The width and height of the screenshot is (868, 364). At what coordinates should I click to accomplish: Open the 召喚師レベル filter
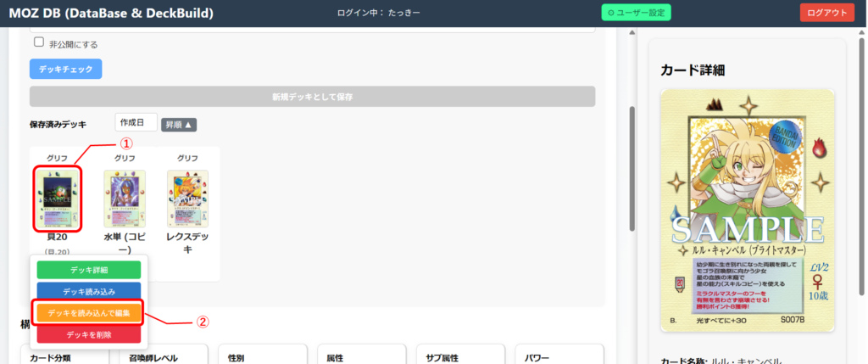(164, 357)
